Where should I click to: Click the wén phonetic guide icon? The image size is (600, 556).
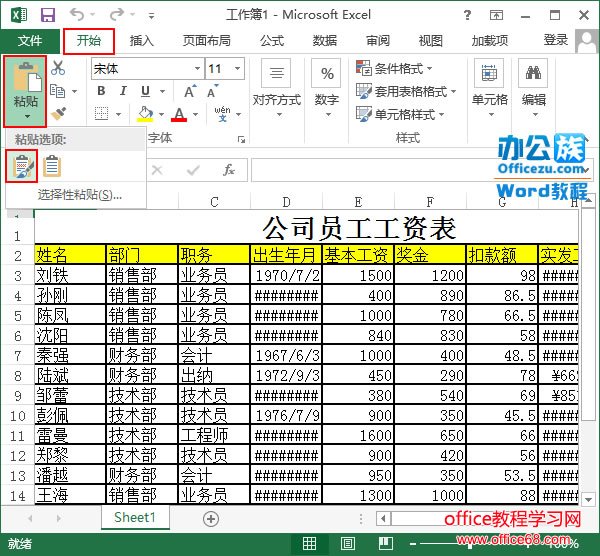pos(222,114)
